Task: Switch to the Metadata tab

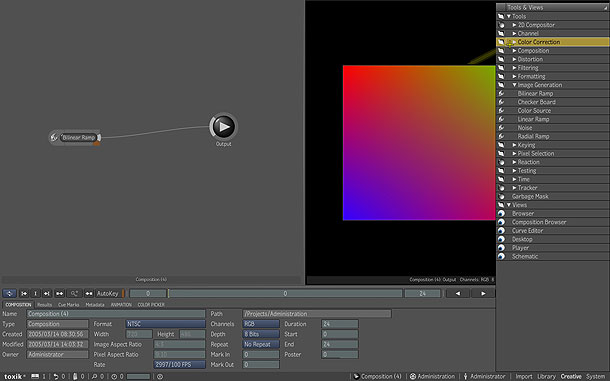Action: 95,305
